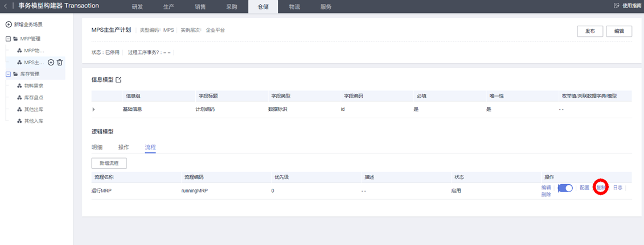644x245 pixels.
Task: Click the 新增业务场景 label
Action: click(28, 24)
